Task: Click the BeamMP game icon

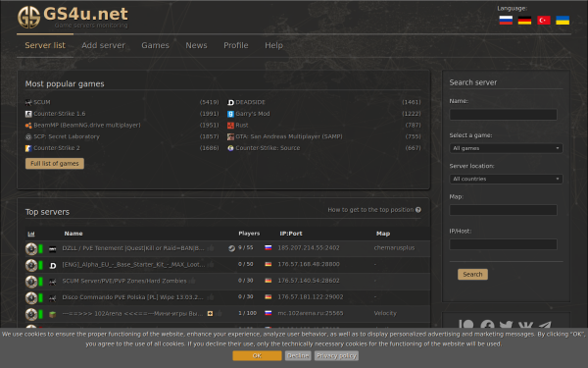Action: pos(28,126)
